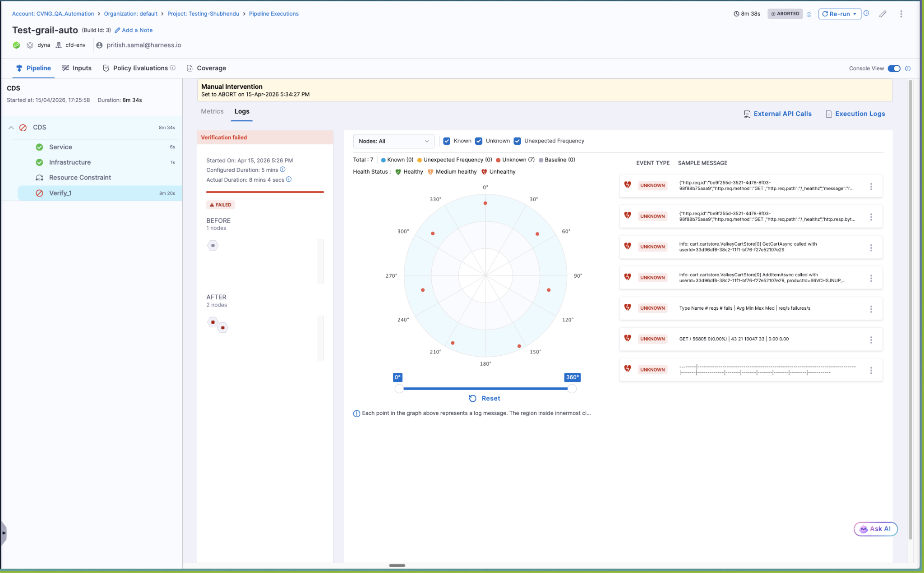
Task: Click the info icon next to Re-run button
Action: [x=866, y=14]
